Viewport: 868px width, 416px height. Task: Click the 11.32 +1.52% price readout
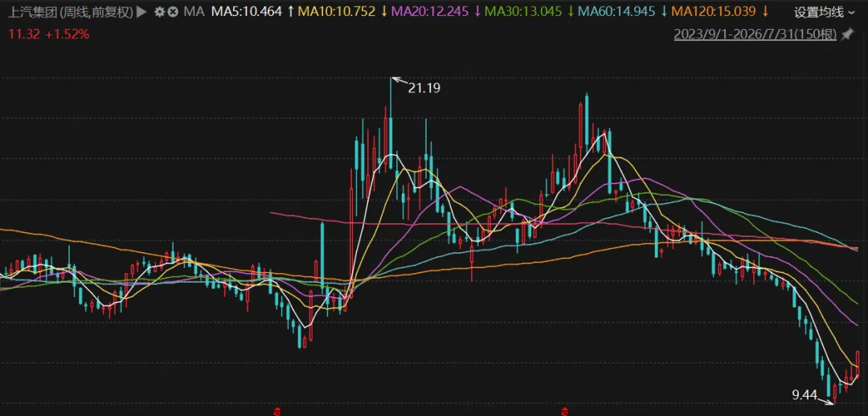tap(48, 35)
